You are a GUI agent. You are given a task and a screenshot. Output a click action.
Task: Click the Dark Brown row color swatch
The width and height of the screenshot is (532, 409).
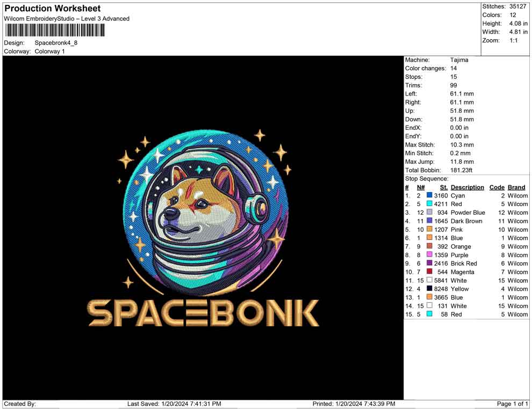429,221
